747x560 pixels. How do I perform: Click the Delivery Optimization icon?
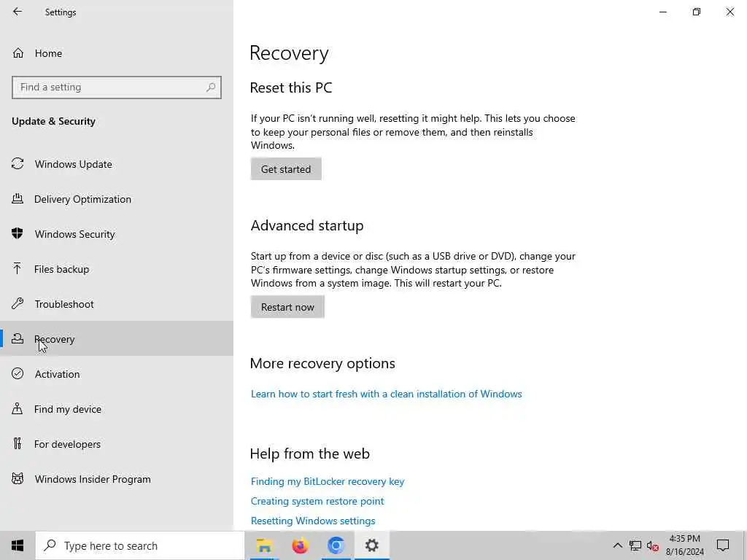click(x=18, y=198)
